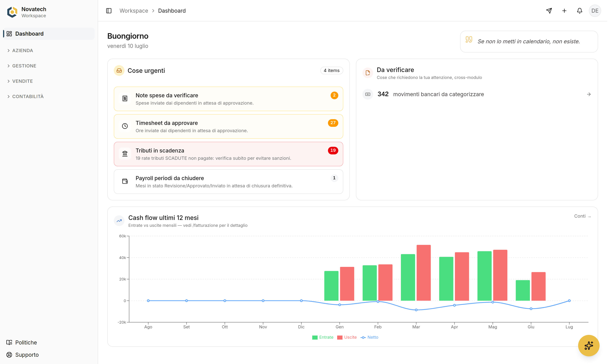Click the plus add icon in header
613x364 pixels.
point(564,11)
